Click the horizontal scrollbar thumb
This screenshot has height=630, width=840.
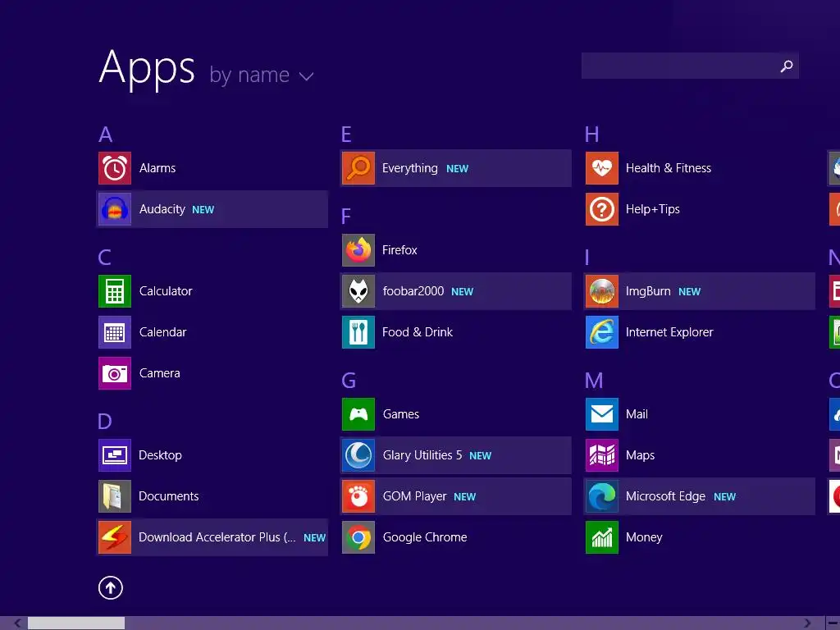coord(76,623)
